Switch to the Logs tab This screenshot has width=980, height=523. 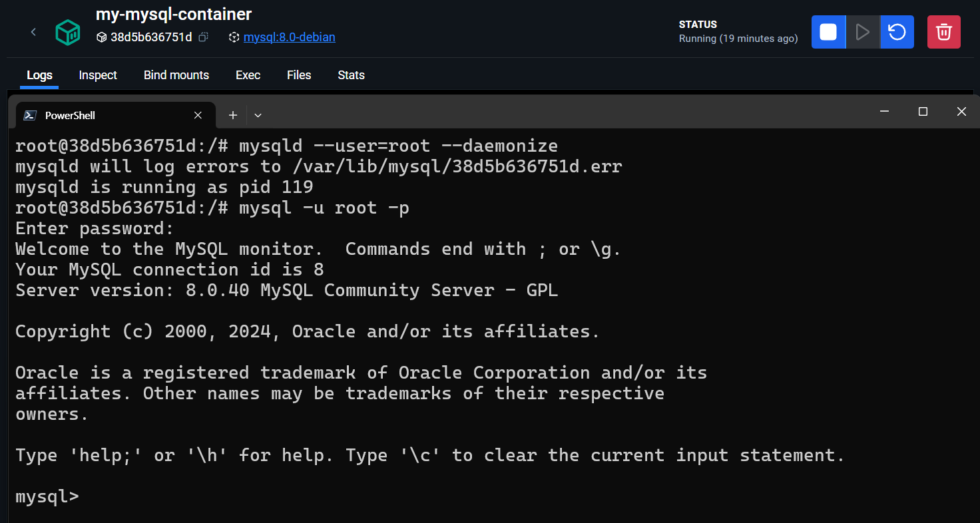tap(39, 75)
